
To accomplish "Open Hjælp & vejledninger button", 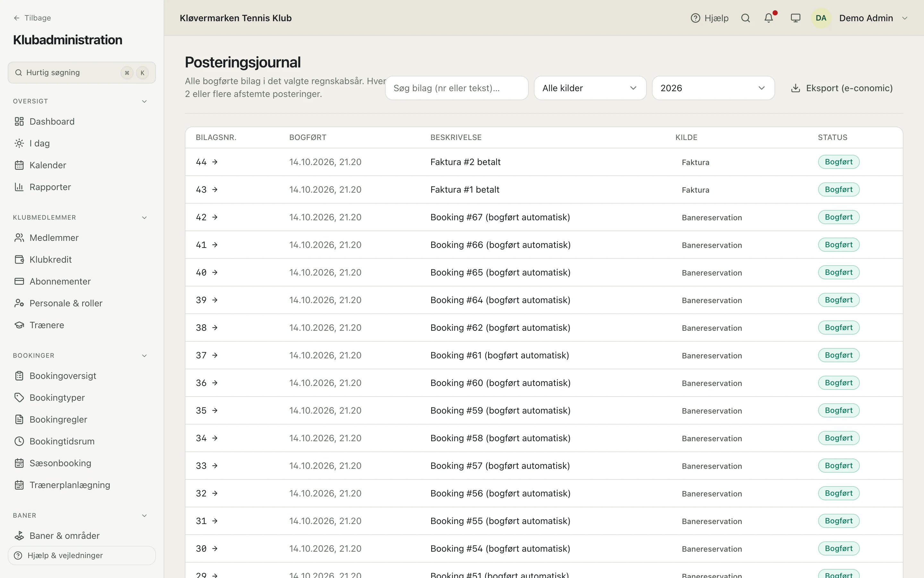I will [x=82, y=556].
